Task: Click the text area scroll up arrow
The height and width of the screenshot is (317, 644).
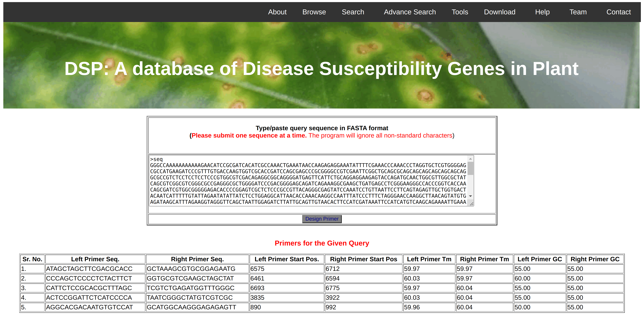Action: (x=470, y=159)
